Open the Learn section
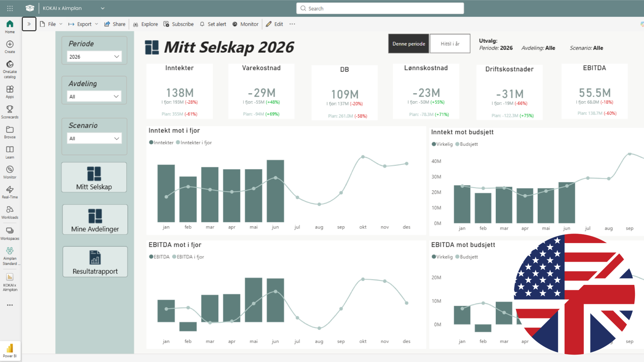This screenshot has height=362, width=644. [10, 152]
